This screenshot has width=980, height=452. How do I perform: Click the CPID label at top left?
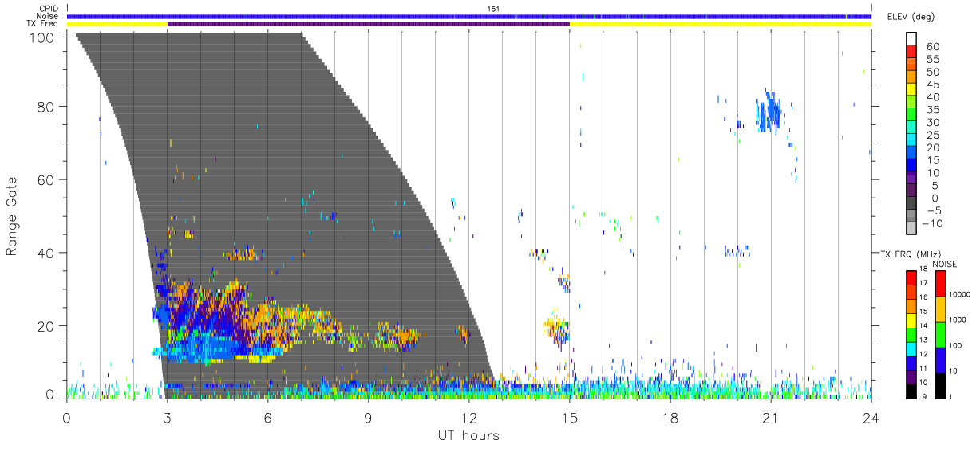(x=49, y=9)
